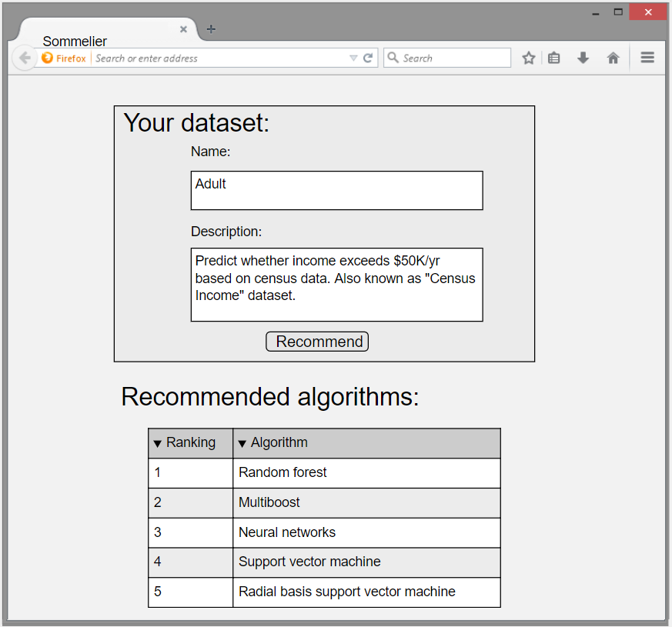Click the Firefox identity icon in address bar
Viewport: 672px width, 627px height.
tap(47, 58)
